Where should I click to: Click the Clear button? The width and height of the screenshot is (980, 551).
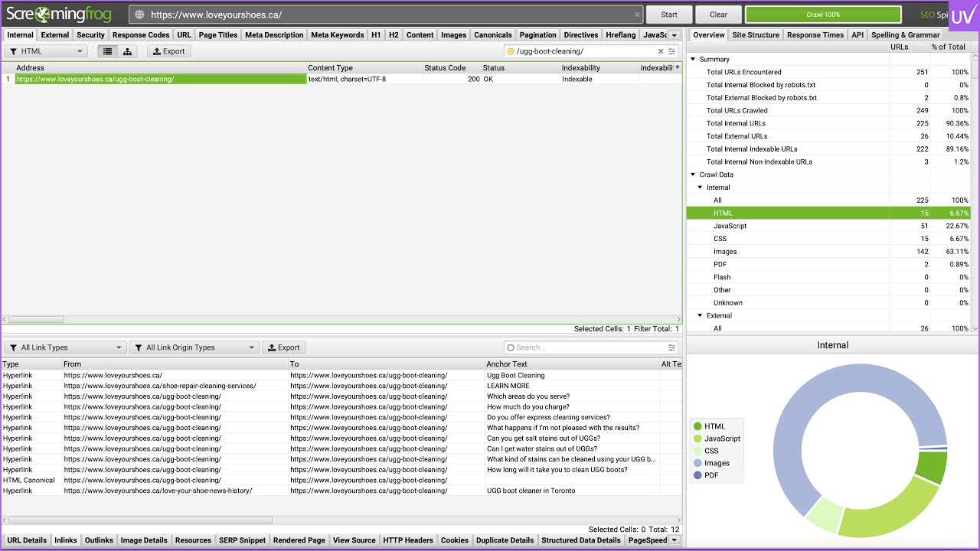point(718,15)
